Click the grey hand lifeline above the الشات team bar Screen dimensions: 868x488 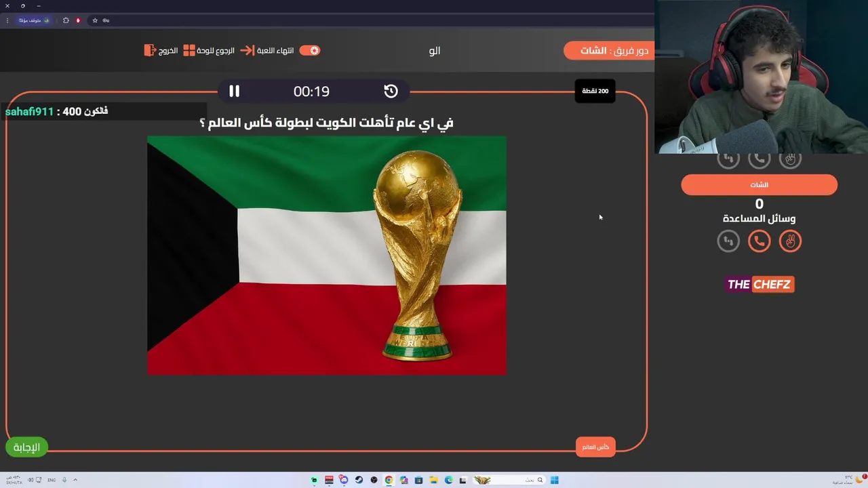tap(790, 159)
